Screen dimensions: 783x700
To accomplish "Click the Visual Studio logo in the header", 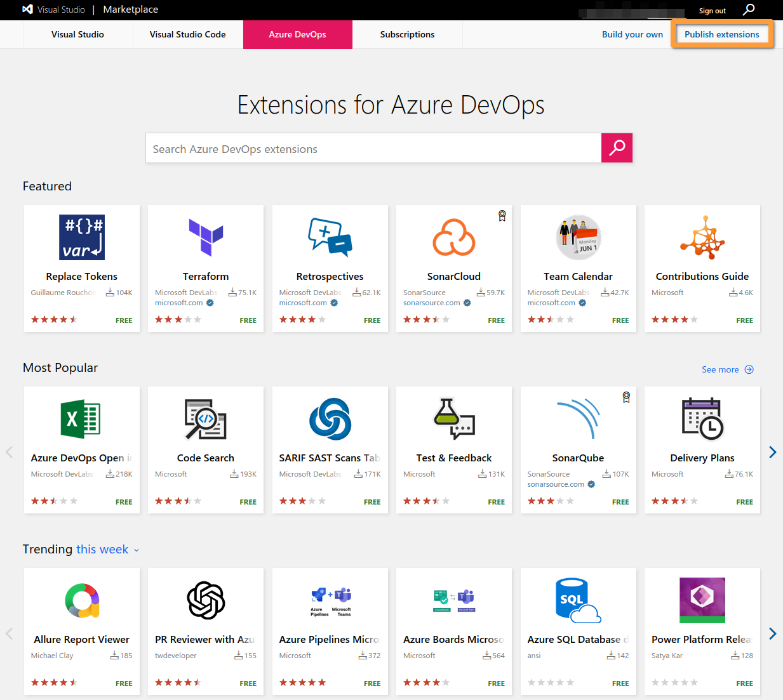I will tap(27, 10).
